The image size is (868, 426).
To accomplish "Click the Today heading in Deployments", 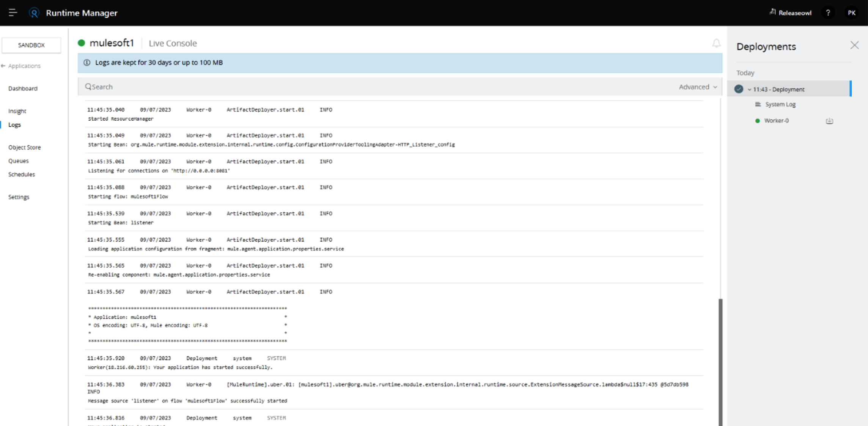I will pos(745,73).
